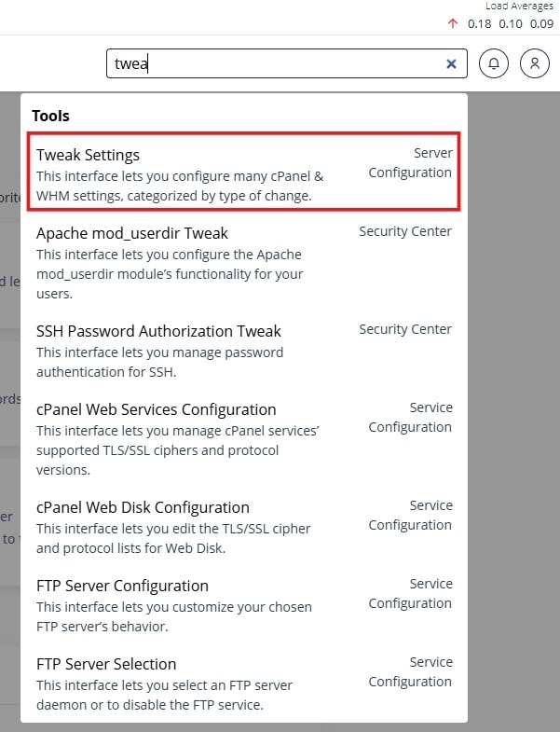Screen dimensions: 560x732
Task: Click description 'manage password authentication for SSH'
Action: [159, 362]
